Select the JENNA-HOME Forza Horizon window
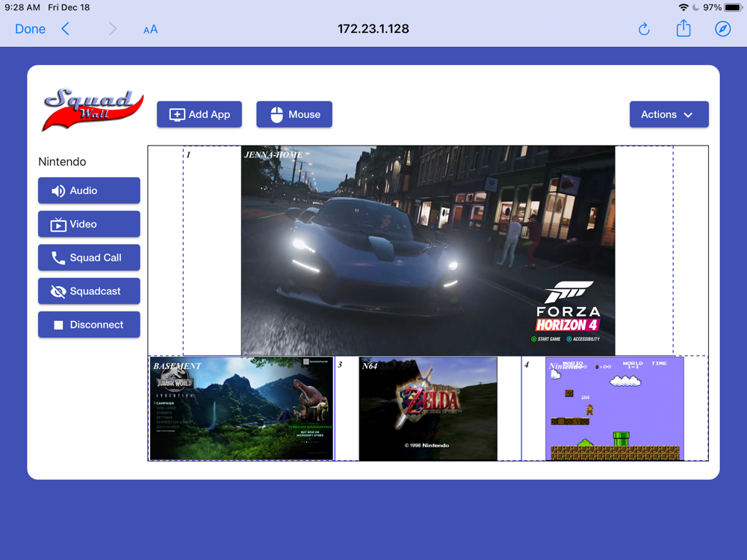This screenshot has width=747, height=560. (428, 250)
